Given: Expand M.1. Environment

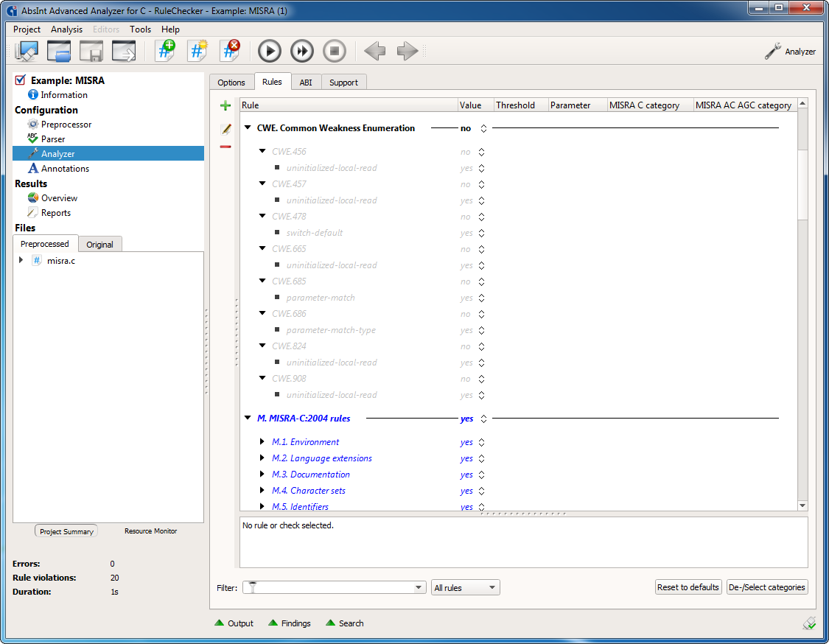Looking at the screenshot, I should click(262, 441).
